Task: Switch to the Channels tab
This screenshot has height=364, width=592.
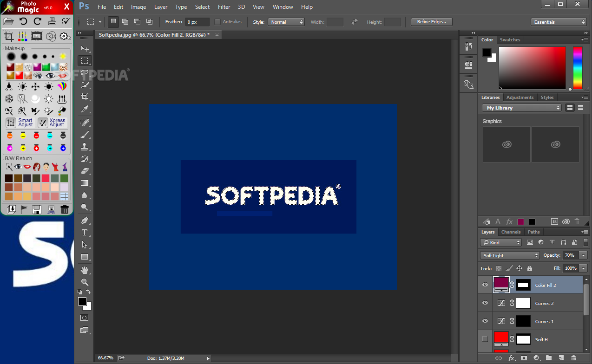Action: [511, 232]
